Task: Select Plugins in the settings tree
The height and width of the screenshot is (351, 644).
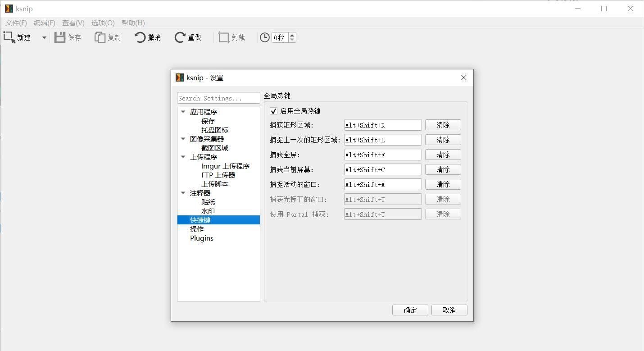Action: coord(202,238)
